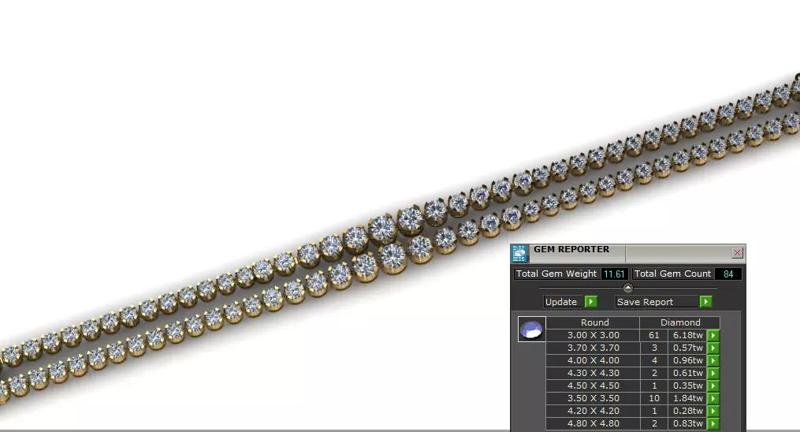Select the 3.70 X 3.70 size cell

[593, 348]
